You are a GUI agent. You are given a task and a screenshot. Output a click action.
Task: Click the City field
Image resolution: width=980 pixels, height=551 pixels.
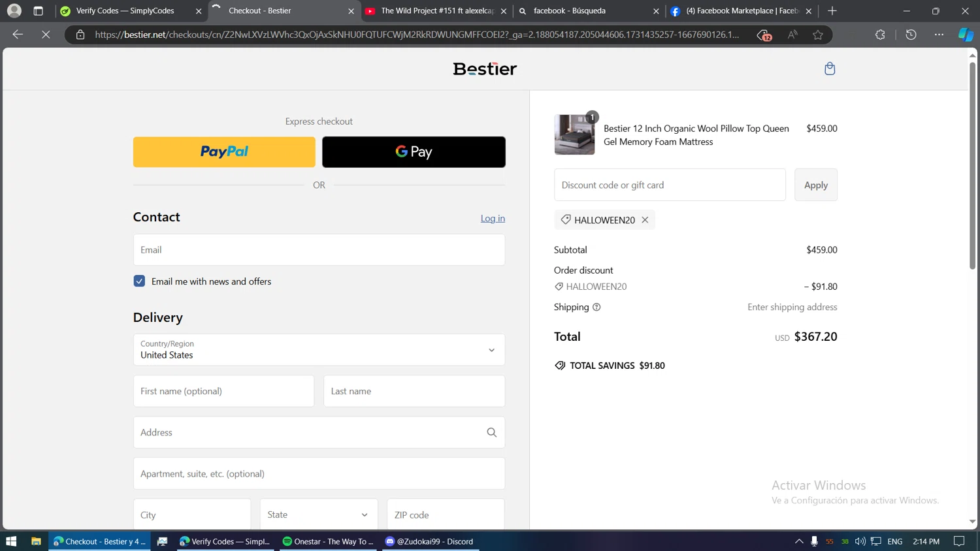(192, 514)
